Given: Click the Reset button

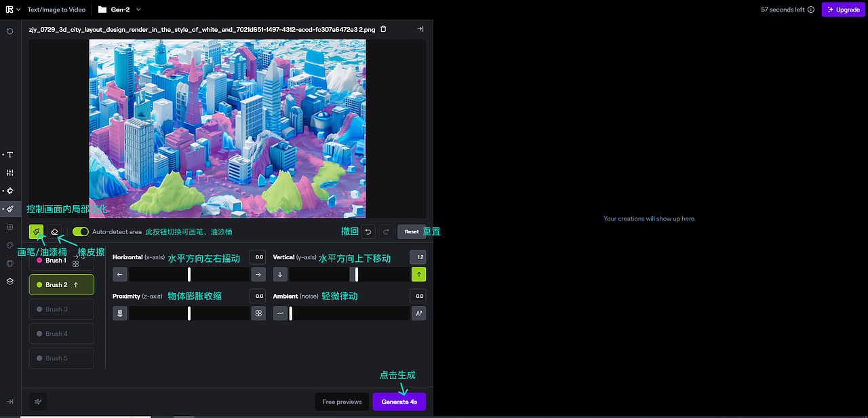Looking at the screenshot, I should (412, 232).
